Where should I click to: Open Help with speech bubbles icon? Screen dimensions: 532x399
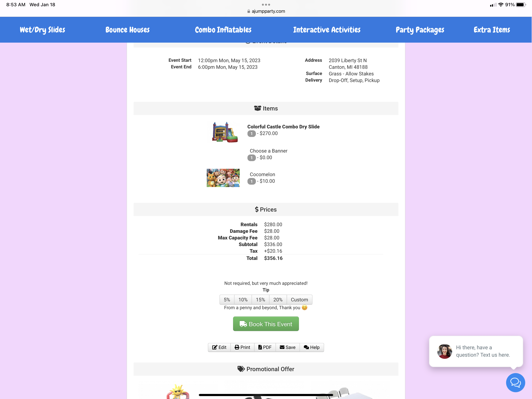[x=311, y=347]
